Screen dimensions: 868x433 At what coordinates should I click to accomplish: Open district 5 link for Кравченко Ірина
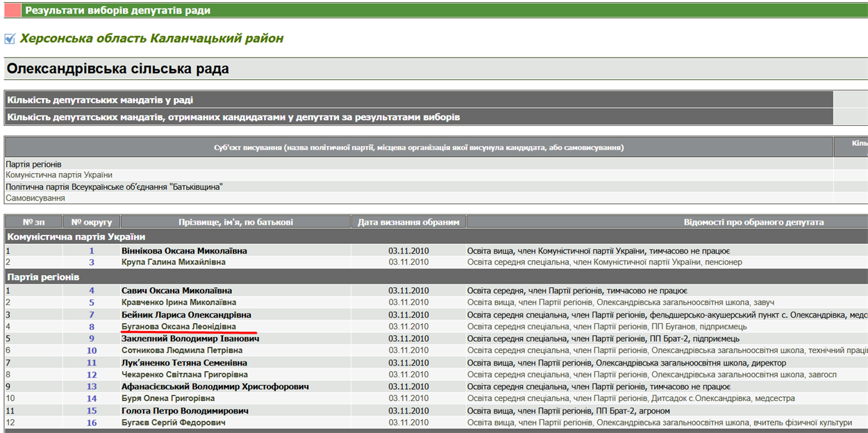[x=92, y=303]
